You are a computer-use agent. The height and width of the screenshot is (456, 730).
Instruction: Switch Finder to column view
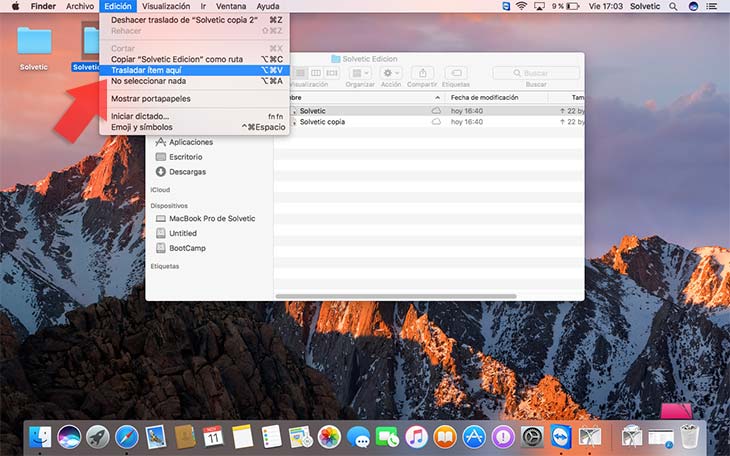tap(316, 73)
